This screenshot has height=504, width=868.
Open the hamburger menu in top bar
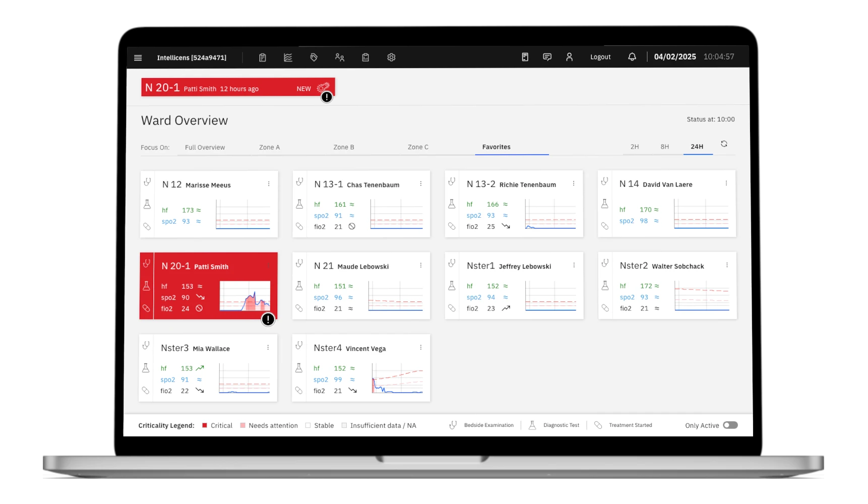(x=138, y=57)
